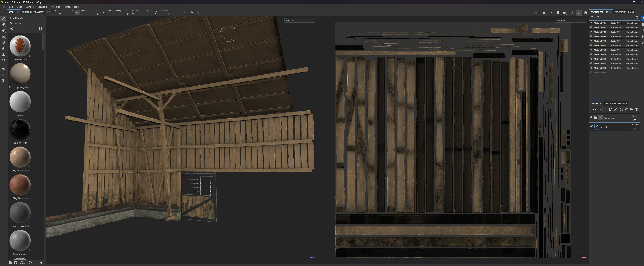Expand the All libraries tree
This screenshot has width=644, height=266.
click(x=11, y=18)
